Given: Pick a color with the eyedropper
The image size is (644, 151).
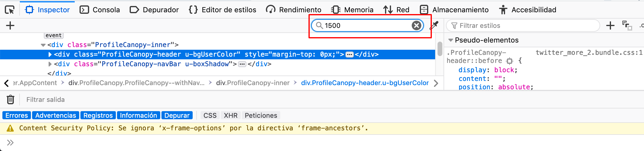Looking at the screenshot, I should point(434,25).
